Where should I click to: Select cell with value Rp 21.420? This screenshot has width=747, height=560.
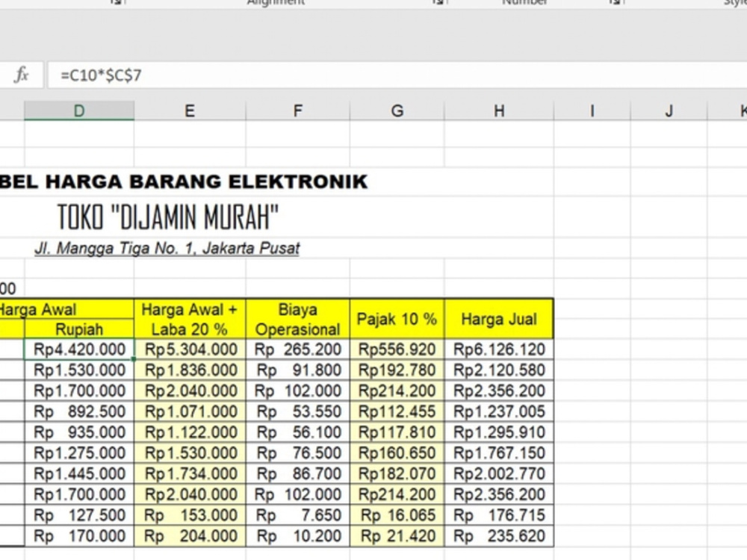pos(397,536)
